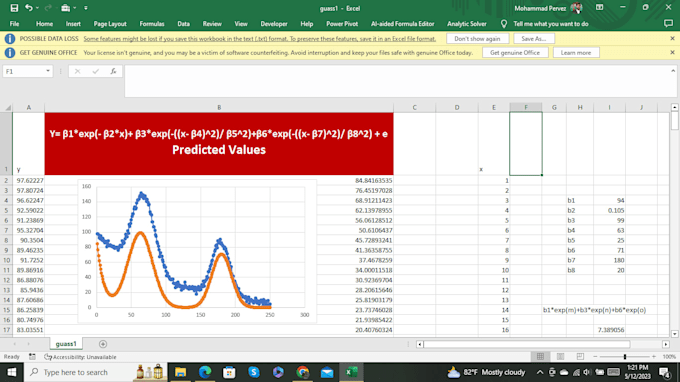680x382 pixels.
Task: Expand the formula bar chevron
Action: pos(673,71)
